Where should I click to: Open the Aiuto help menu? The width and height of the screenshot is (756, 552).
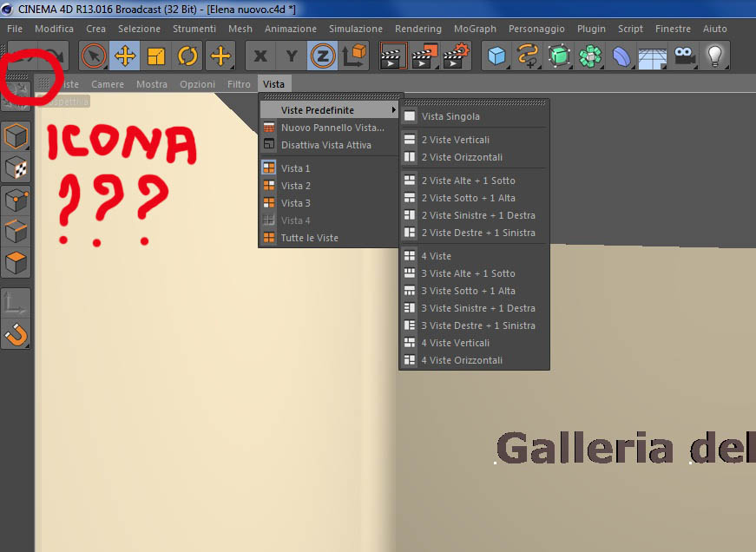coord(715,29)
